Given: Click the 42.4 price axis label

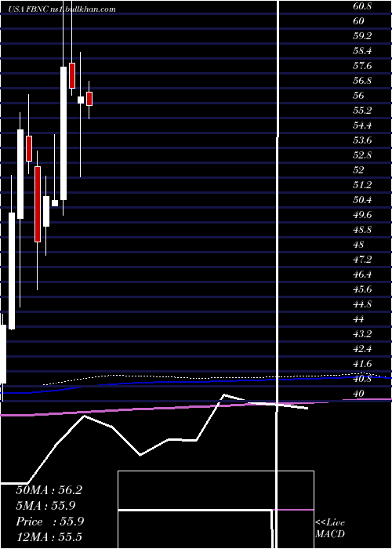Looking at the screenshot, I should [x=362, y=349].
